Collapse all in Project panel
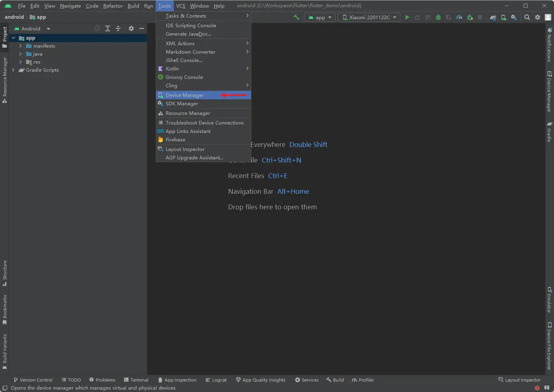This screenshot has width=554, height=392. click(x=118, y=28)
